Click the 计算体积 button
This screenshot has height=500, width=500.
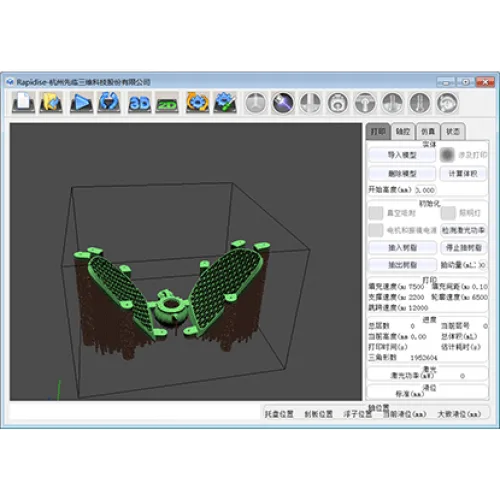(x=463, y=174)
